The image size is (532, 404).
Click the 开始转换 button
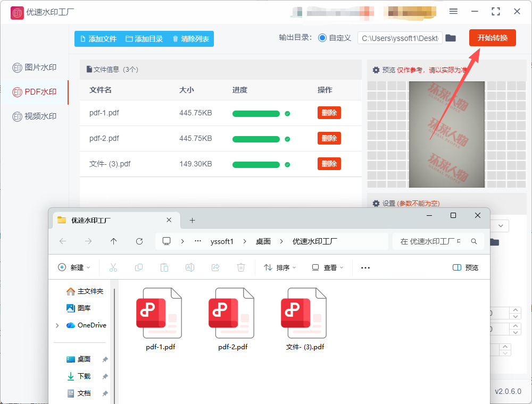[x=492, y=38]
